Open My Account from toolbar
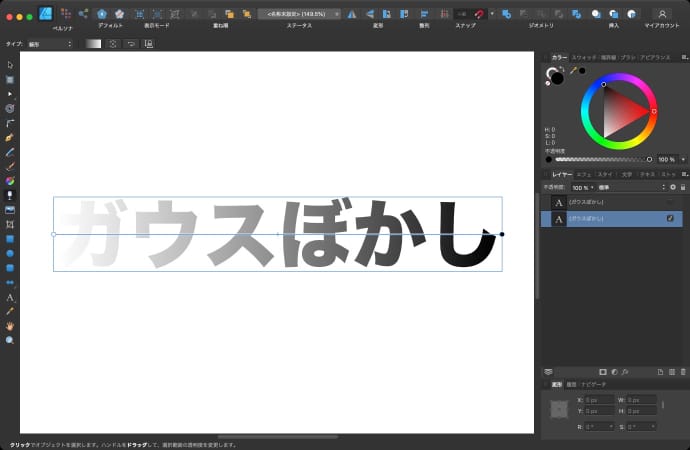The height and width of the screenshot is (450, 690). [662, 13]
